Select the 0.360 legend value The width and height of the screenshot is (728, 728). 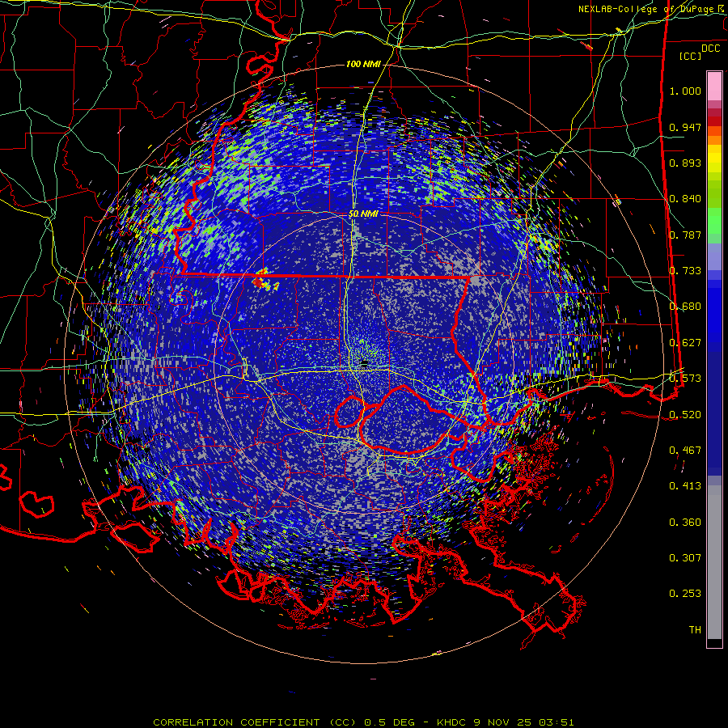685,523
